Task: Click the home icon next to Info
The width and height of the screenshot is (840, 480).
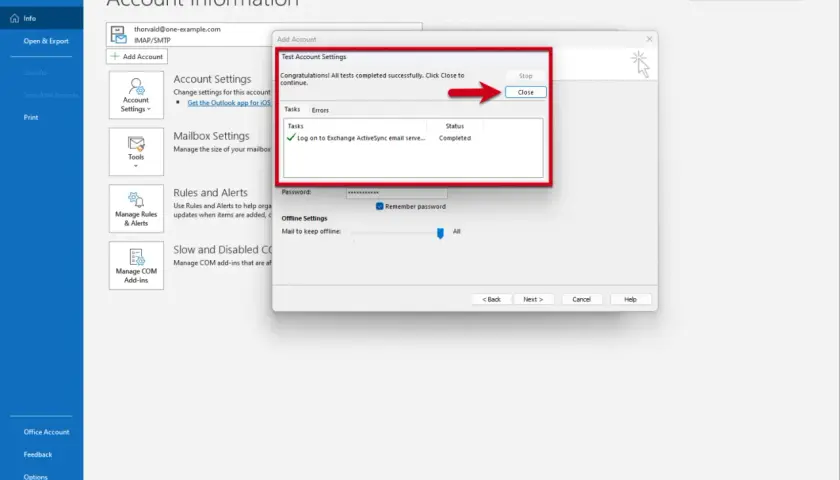Action: pos(14,18)
